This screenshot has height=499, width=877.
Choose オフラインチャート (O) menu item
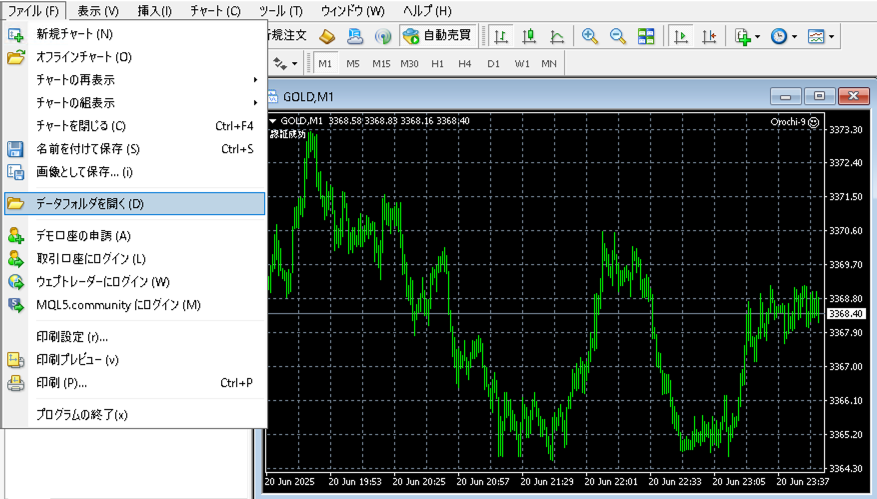(134, 57)
